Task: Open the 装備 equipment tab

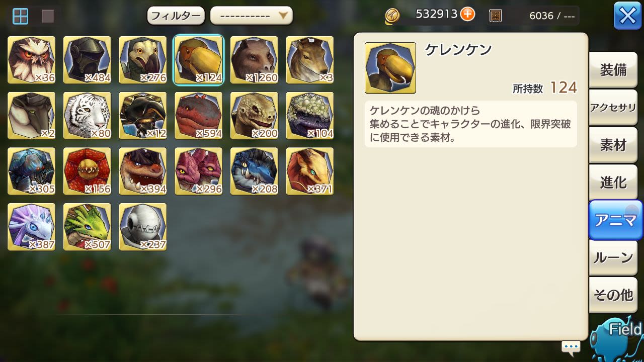Action: (x=613, y=70)
